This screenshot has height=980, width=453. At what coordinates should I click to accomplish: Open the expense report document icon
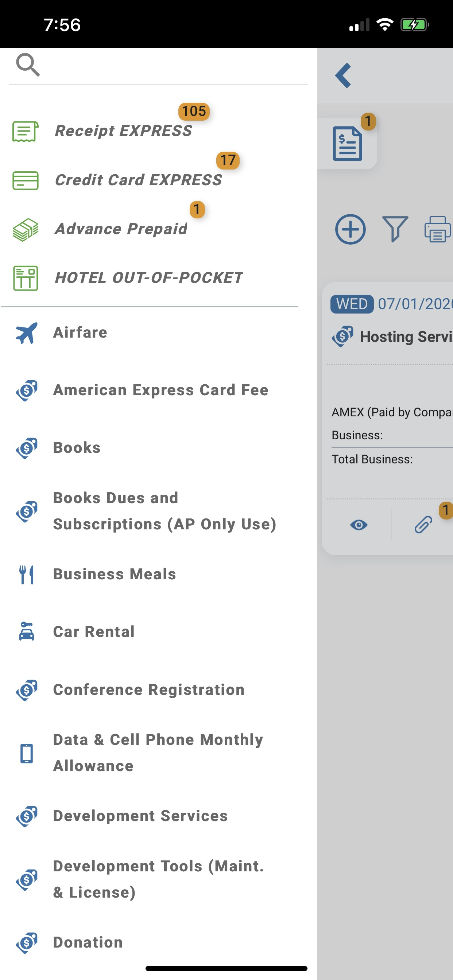point(347,144)
